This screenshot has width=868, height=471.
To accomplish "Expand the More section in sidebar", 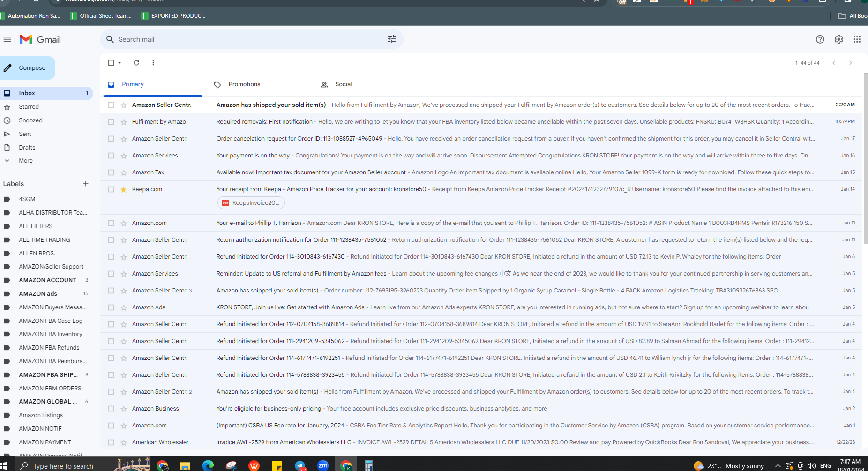I will pyautogui.click(x=26, y=161).
